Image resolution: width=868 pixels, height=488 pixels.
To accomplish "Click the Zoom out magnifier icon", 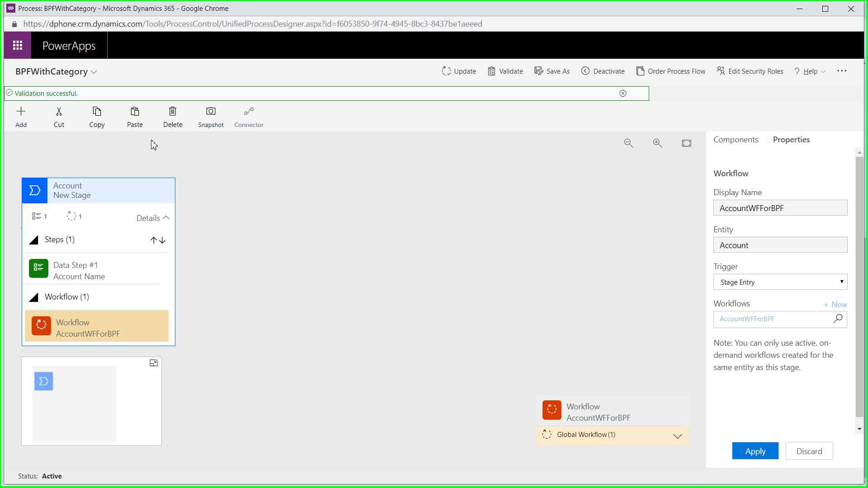I will (x=628, y=143).
